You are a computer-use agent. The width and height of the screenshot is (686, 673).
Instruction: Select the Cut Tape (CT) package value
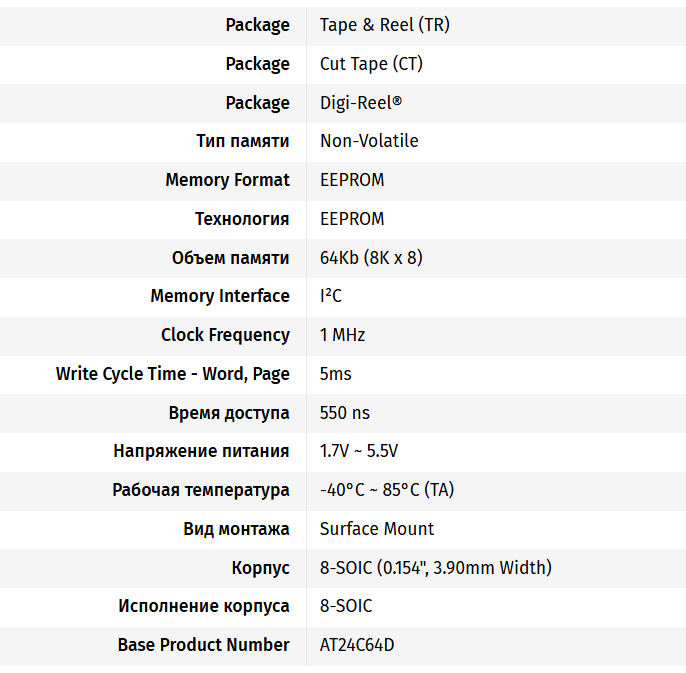tap(371, 64)
